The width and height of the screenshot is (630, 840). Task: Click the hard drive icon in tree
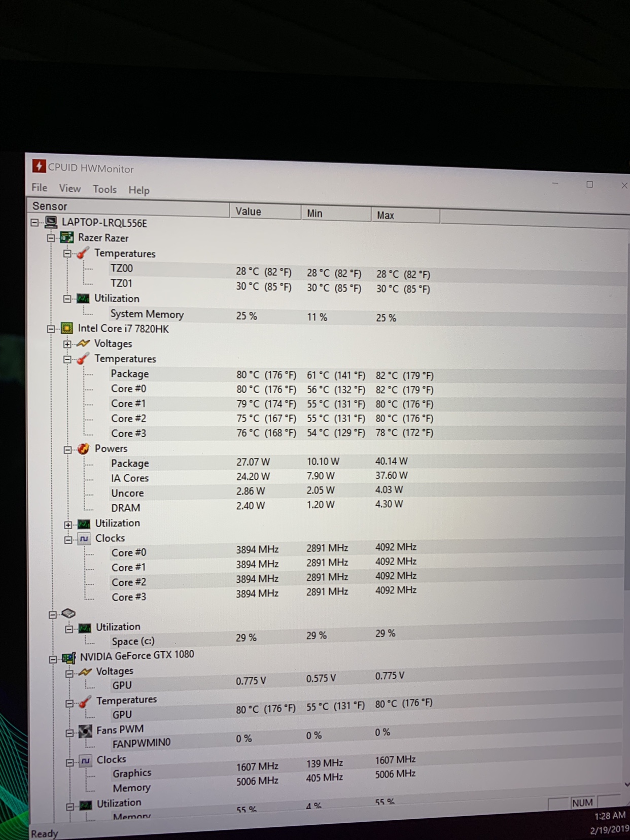pyautogui.click(x=68, y=614)
